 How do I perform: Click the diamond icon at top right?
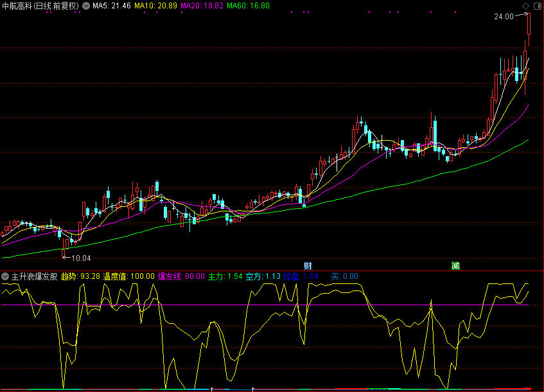pos(526,6)
